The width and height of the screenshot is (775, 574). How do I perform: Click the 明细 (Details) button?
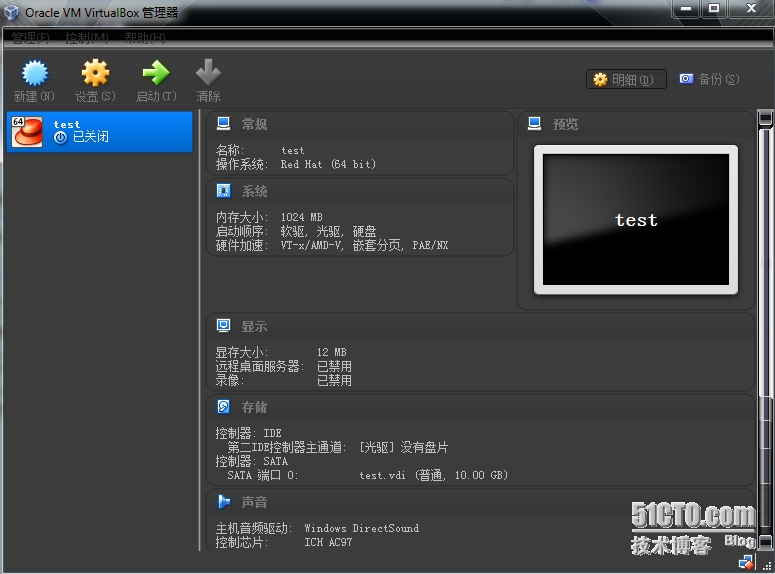(626, 79)
